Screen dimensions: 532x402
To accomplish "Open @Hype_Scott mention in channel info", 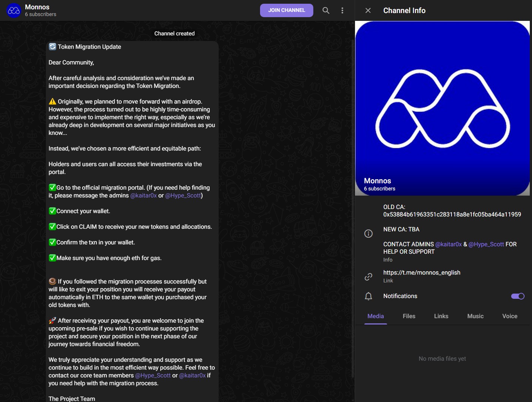I will pos(486,244).
